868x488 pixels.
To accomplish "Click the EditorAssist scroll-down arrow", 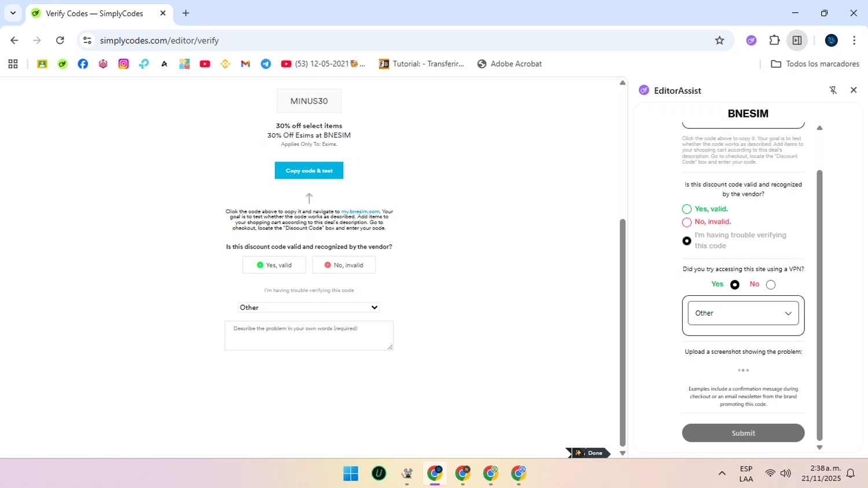I will (x=819, y=447).
